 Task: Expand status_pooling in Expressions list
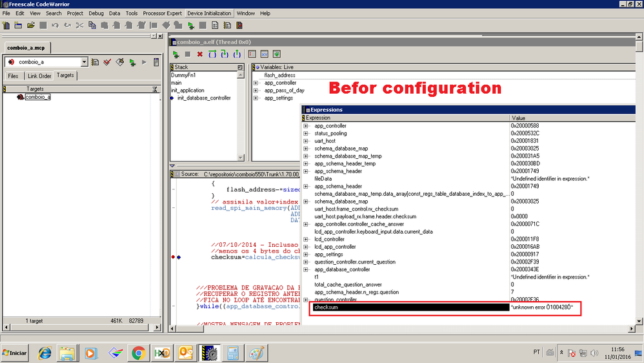306,134
